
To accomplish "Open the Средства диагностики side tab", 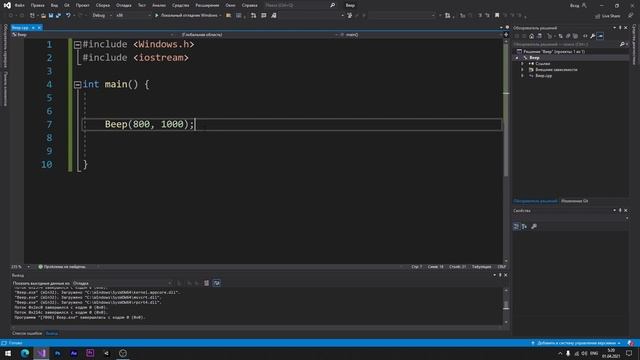I will pos(634,44).
